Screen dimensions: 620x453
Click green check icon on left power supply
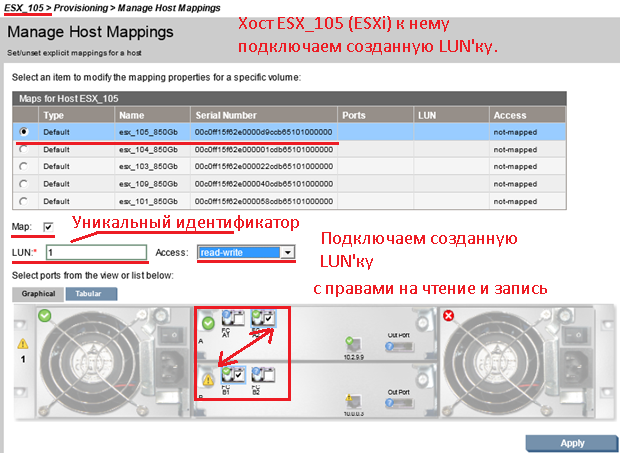45,316
